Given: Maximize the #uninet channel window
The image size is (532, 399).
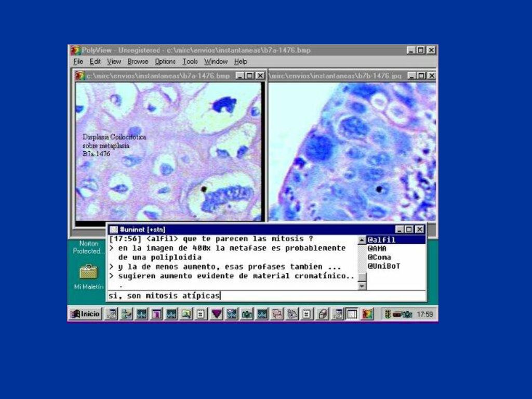Looking at the screenshot, I should tap(409, 230).
